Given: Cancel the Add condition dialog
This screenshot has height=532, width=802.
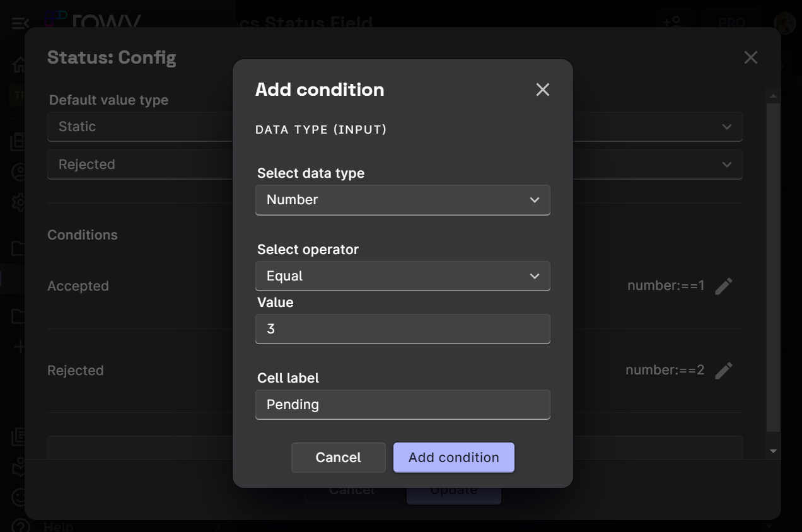Looking at the screenshot, I should (338, 458).
